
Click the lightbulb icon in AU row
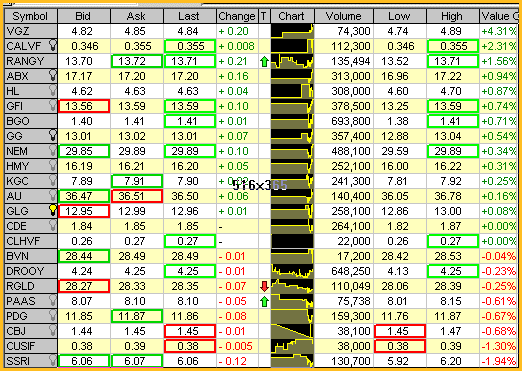pos(52,195)
